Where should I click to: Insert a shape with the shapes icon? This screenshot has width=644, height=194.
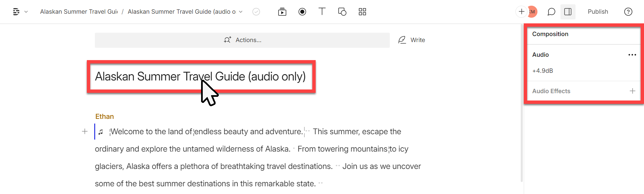342,12
